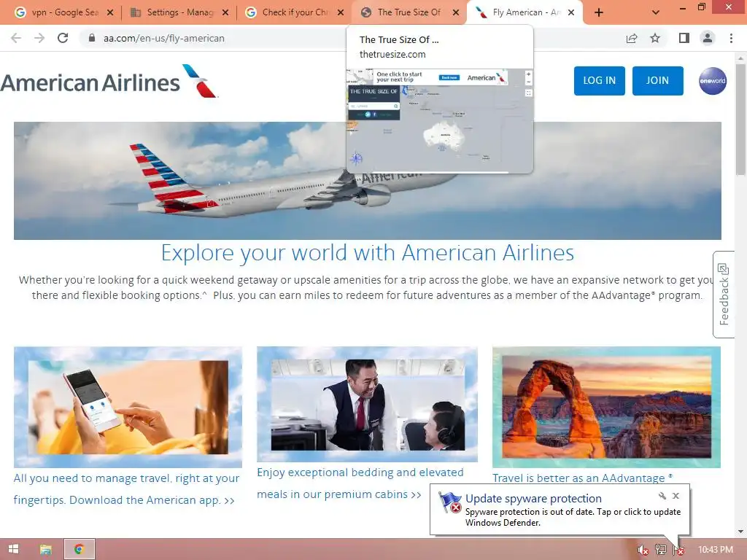The height and width of the screenshot is (560, 747).
Task: Open the Windows Start button
Action: click(13, 550)
